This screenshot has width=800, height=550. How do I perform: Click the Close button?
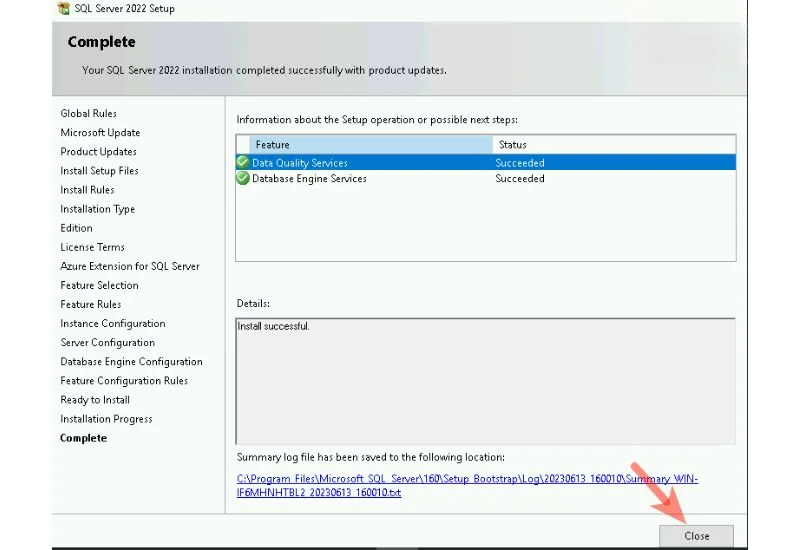pos(696,536)
